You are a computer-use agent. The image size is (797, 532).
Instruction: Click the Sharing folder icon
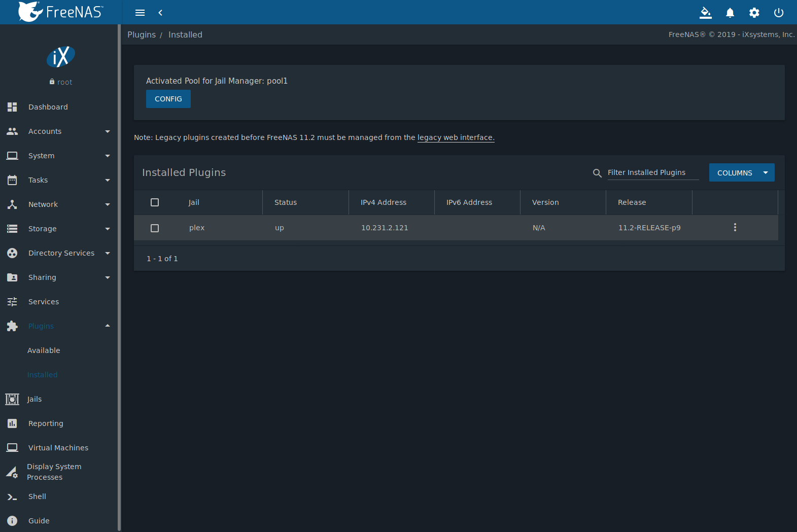(x=12, y=277)
